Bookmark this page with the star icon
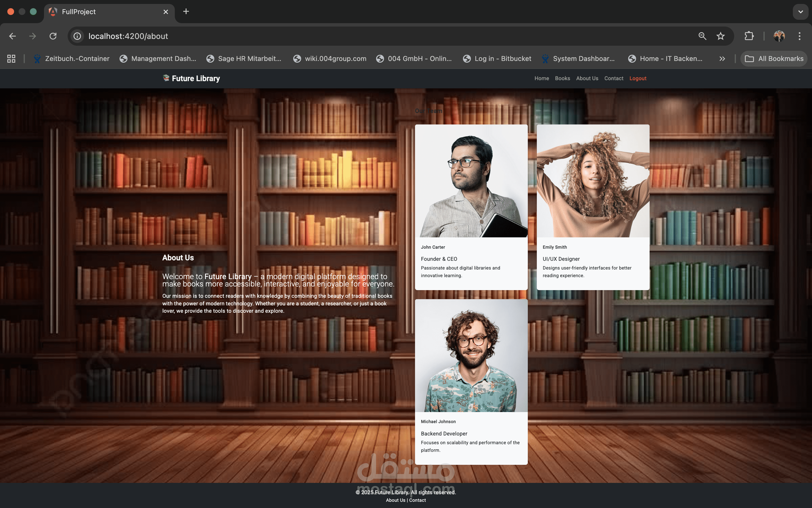 pos(720,36)
